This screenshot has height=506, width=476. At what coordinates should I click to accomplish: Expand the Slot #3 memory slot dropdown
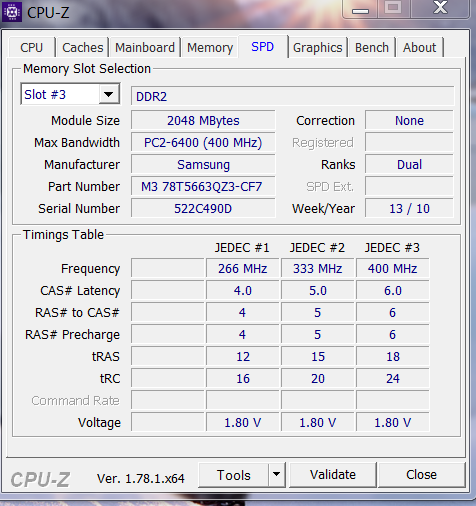point(109,95)
